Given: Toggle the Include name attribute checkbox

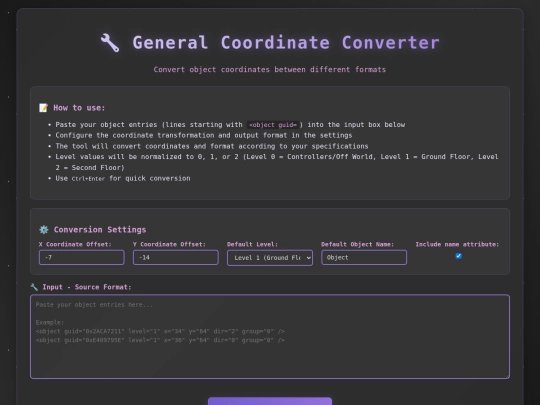Looking at the screenshot, I should pos(458,256).
